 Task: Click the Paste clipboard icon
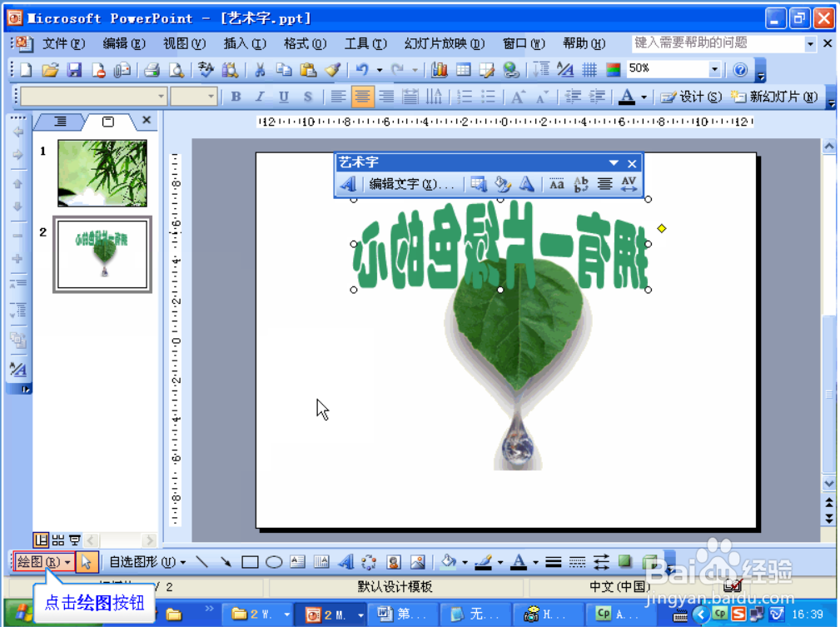307,70
